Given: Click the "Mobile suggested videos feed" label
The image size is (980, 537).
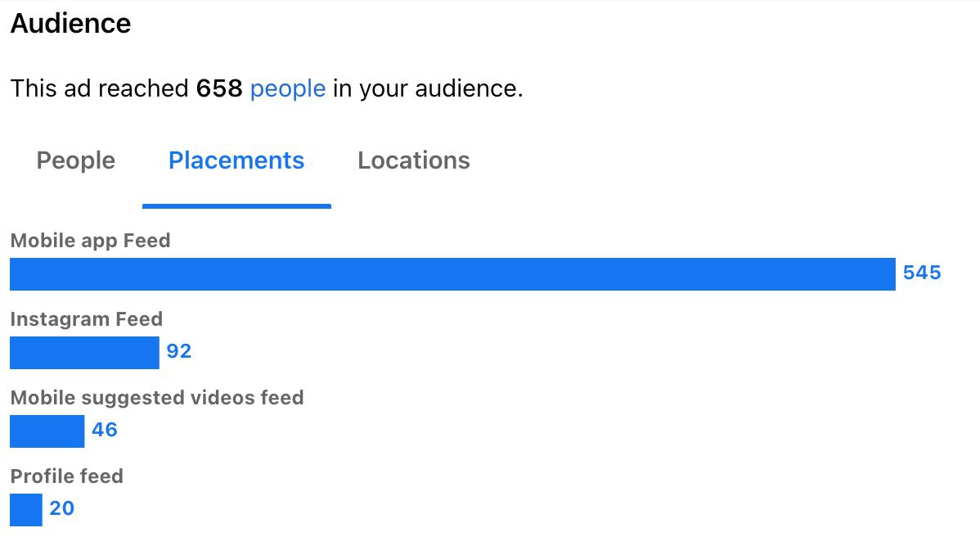Looking at the screenshot, I should (x=157, y=398).
